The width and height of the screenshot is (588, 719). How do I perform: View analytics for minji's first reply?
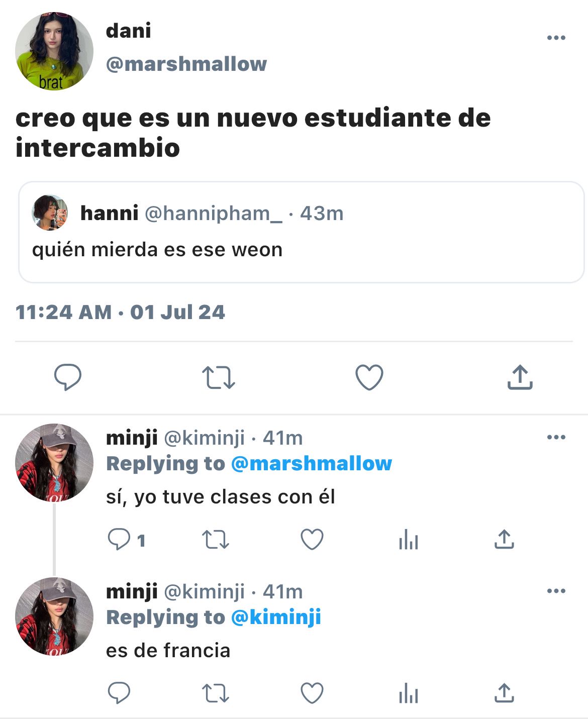click(409, 540)
